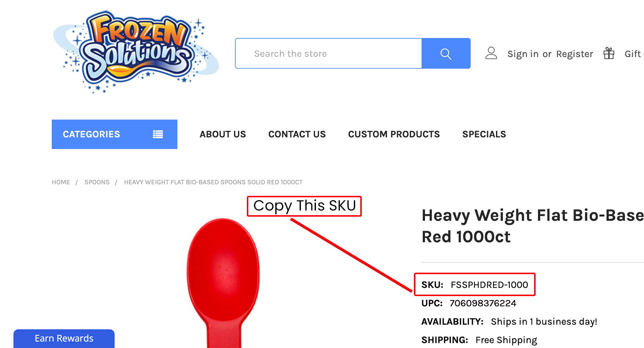Open the Contact Us page
Screen dimensions: 644x348
pos(297,134)
